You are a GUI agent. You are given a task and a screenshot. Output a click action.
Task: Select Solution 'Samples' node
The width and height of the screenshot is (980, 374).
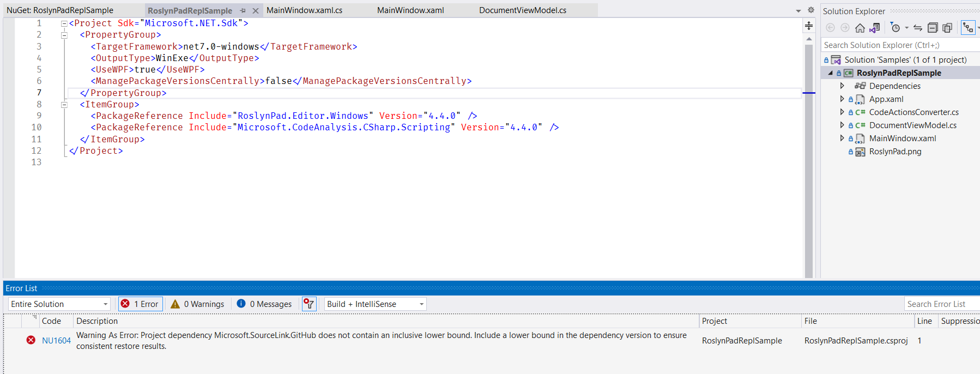pos(905,60)
